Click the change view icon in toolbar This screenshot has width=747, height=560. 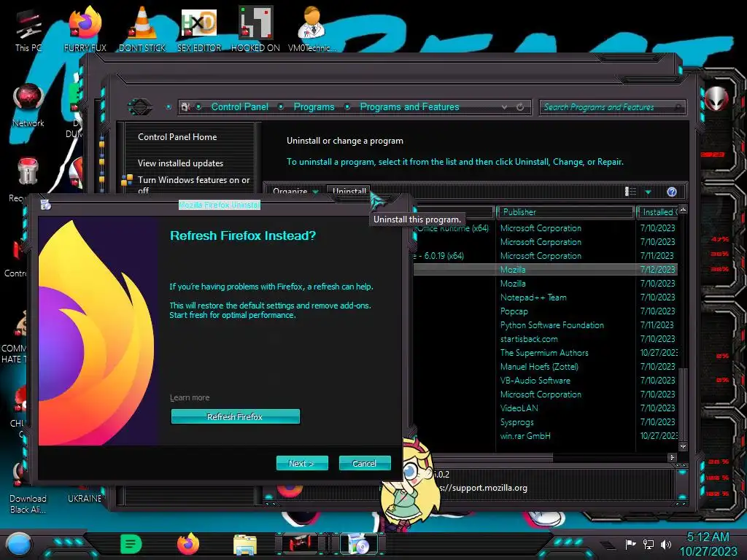[x=631, y=192]
